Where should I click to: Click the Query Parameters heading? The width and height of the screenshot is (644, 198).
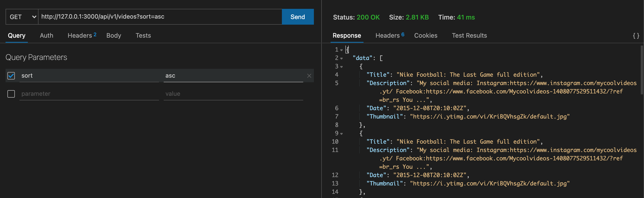point(36,57)
